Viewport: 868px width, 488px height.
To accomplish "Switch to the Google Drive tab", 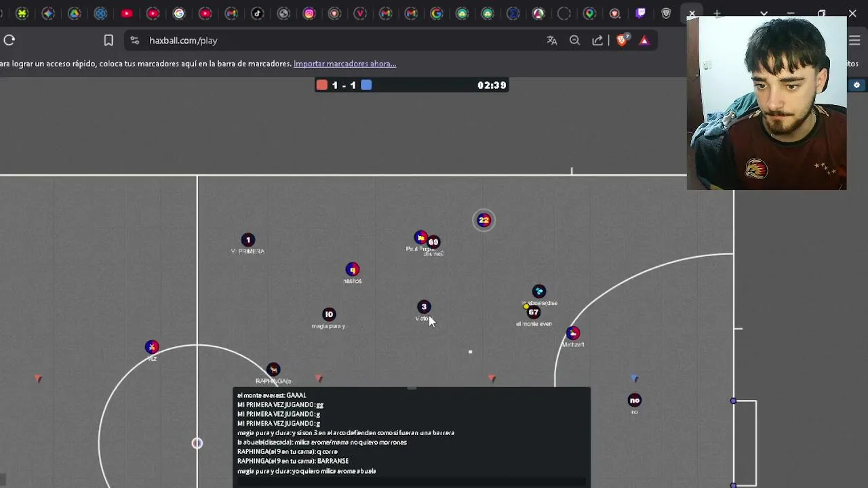I will point(75,14).
